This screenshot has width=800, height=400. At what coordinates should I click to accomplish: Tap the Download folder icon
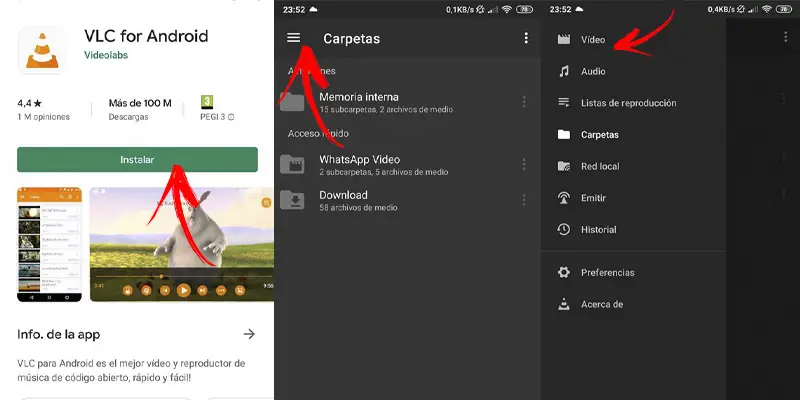[x=292, y=200]
